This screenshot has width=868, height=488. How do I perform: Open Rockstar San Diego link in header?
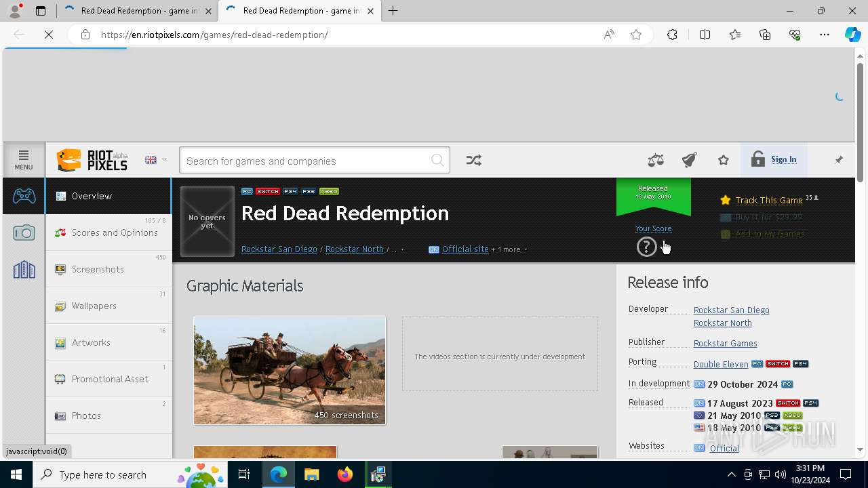click(x=279, y=249)
